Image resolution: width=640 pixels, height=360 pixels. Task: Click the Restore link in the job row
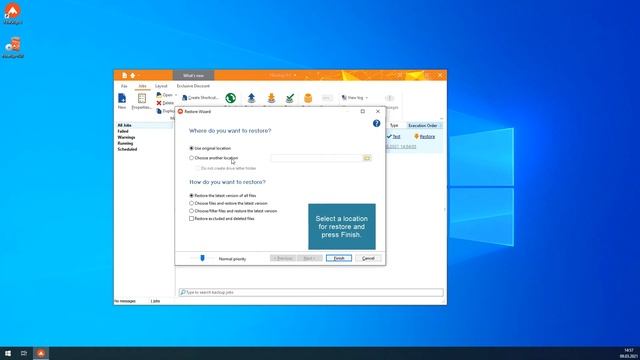tap(427, 137)
